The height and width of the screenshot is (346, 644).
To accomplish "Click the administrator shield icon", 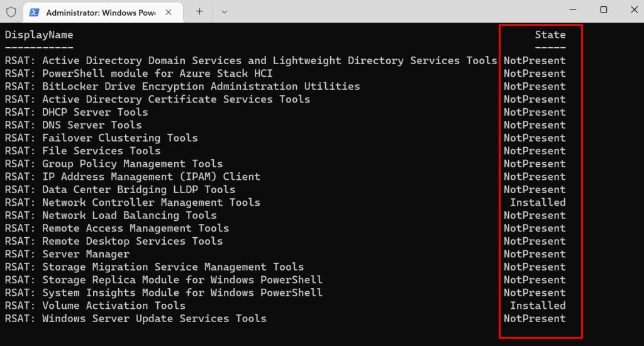I will [x=11, y=11].
